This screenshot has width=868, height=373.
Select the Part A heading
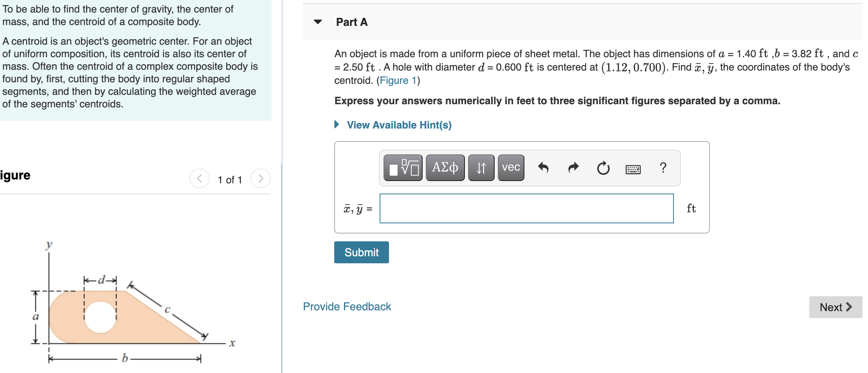point(351,22)
